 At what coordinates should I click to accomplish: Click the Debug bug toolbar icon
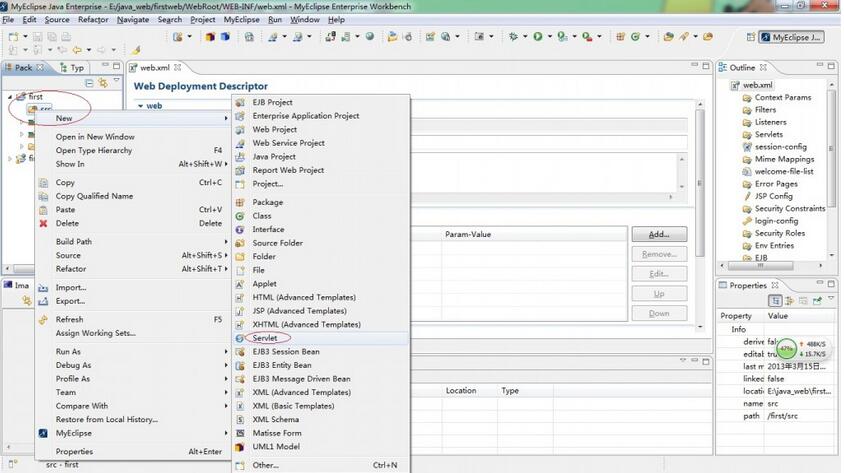[x=513, y=37]
